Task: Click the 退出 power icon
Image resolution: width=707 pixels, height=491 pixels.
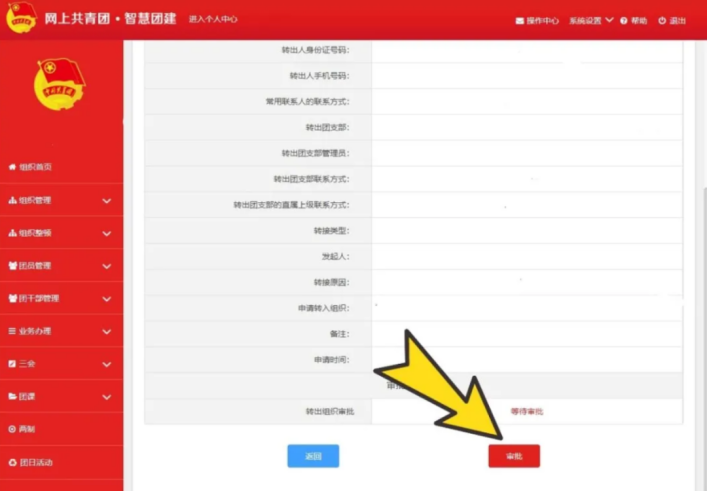Action: click(662, 21)
